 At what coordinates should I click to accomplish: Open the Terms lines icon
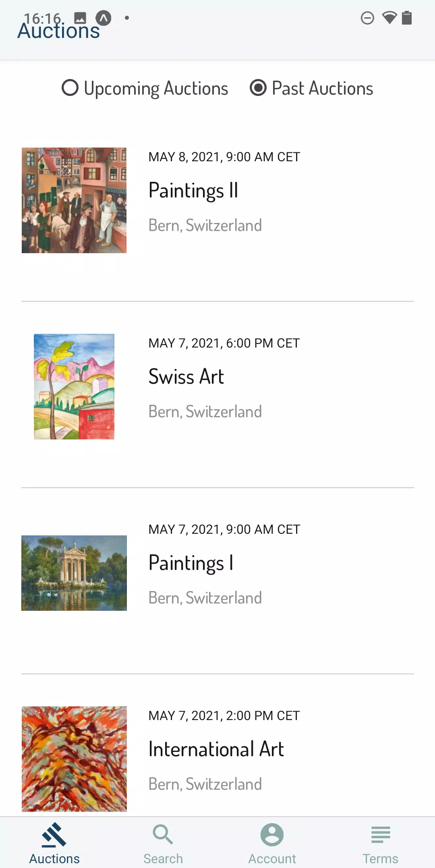(x=380, y=835)
